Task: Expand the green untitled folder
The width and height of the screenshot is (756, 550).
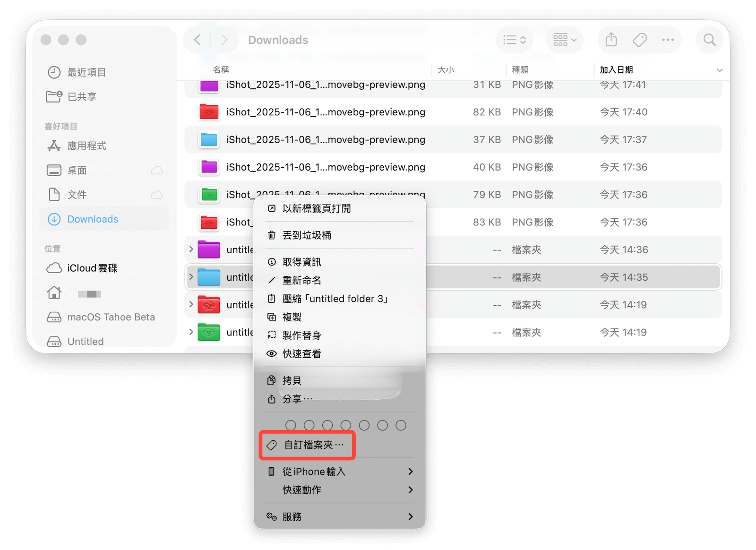Action: coord(191,332)
